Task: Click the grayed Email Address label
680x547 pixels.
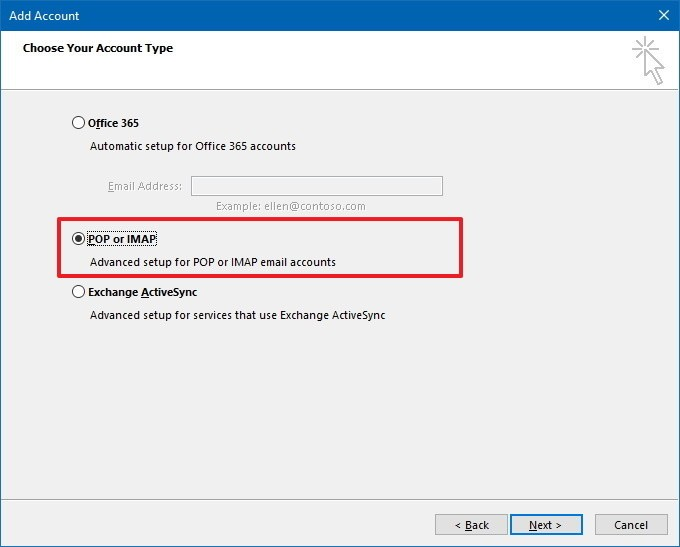Action: point(145,186)
